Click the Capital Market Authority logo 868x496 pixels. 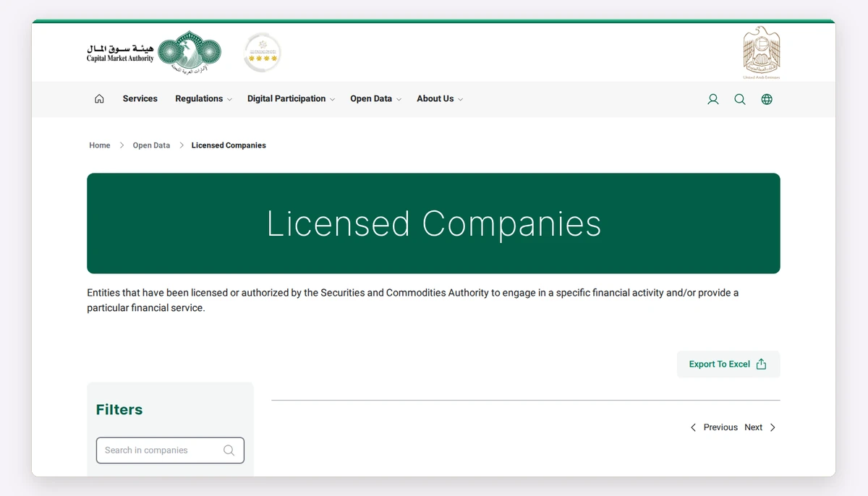pyautogui.click(x=154, y=52)
